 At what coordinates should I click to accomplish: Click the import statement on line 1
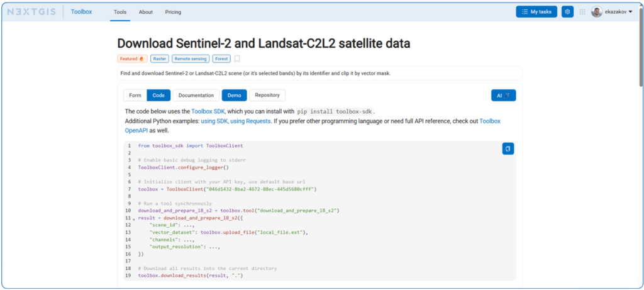click(x=191, y=146)
